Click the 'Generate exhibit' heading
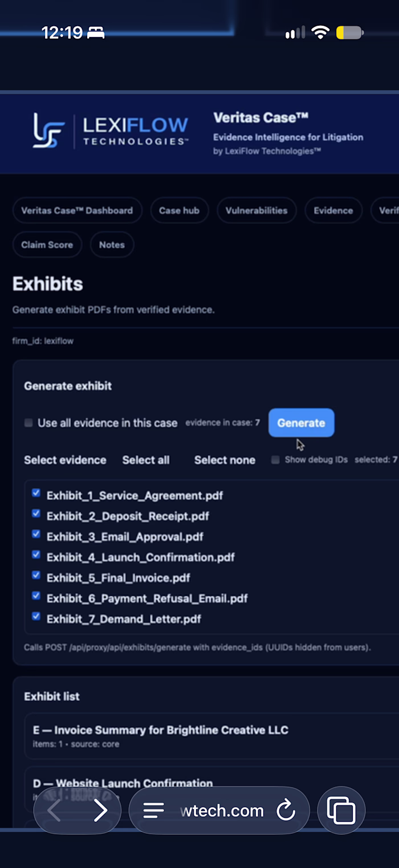The image size is (399, 868). click(68, 386)
